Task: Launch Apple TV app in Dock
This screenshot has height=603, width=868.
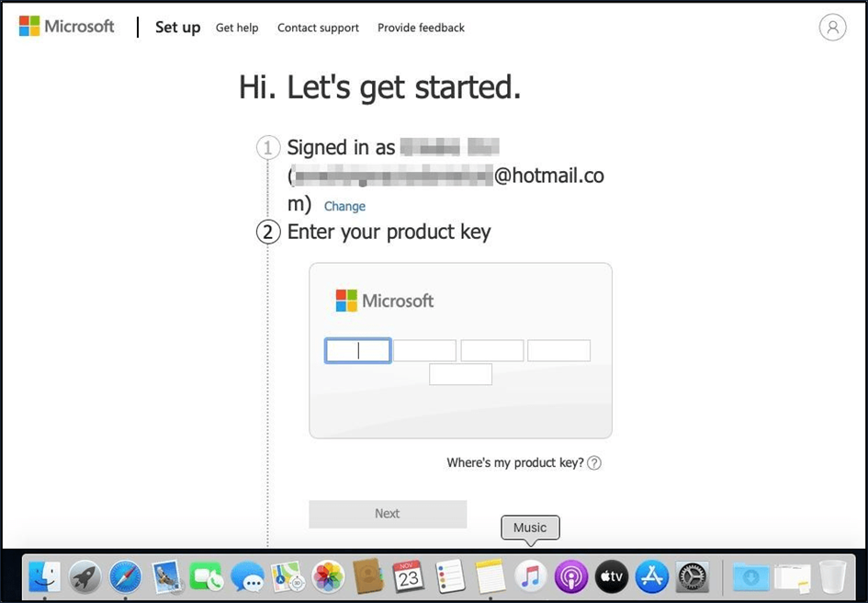Action: [x=612, y=577]
